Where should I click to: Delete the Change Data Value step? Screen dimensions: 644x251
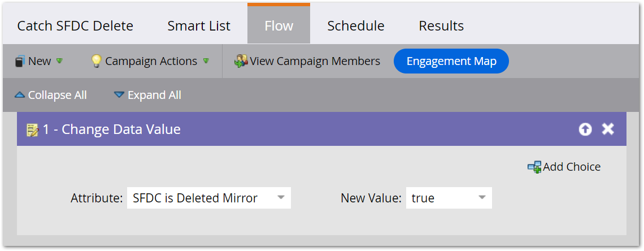[x=608, y=129]
